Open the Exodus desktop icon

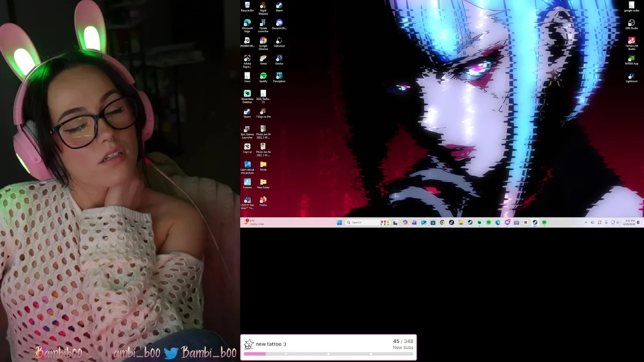[x=279, y=60]
